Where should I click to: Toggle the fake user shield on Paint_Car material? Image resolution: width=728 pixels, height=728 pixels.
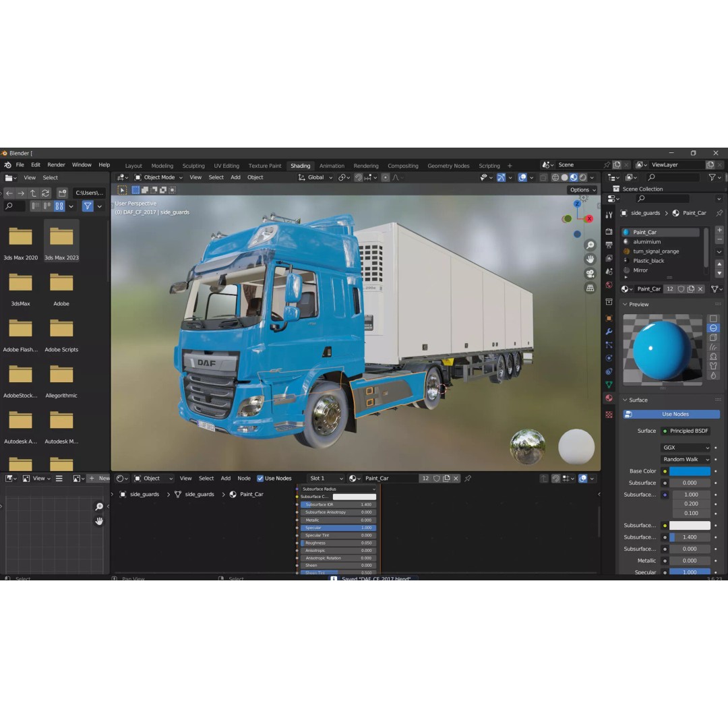681,289
